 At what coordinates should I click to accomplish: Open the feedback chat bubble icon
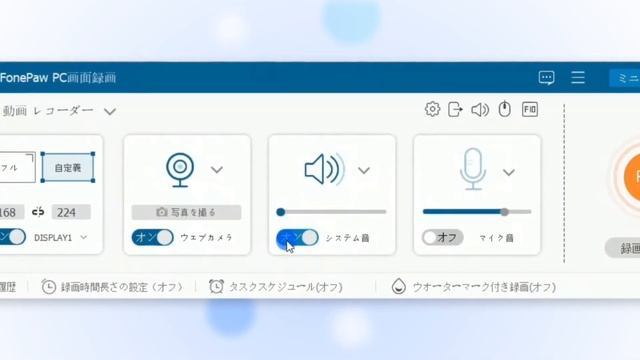(547, 78)
